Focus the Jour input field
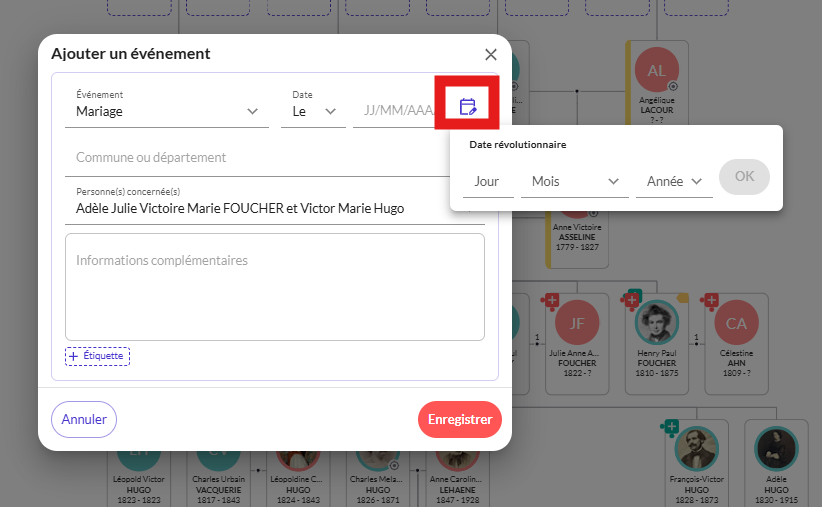 coord(488,181)
